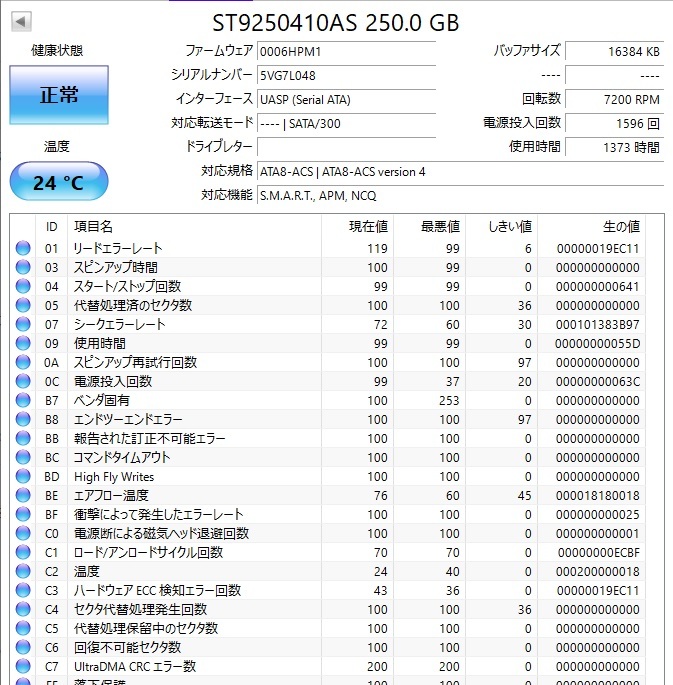
Task: Click the empty drive letter field
Action: (x=347, y=147)
